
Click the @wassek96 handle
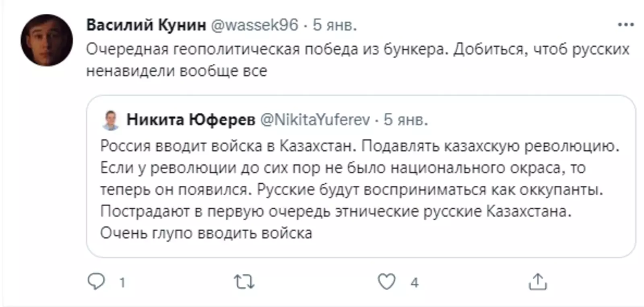point(254,25)
